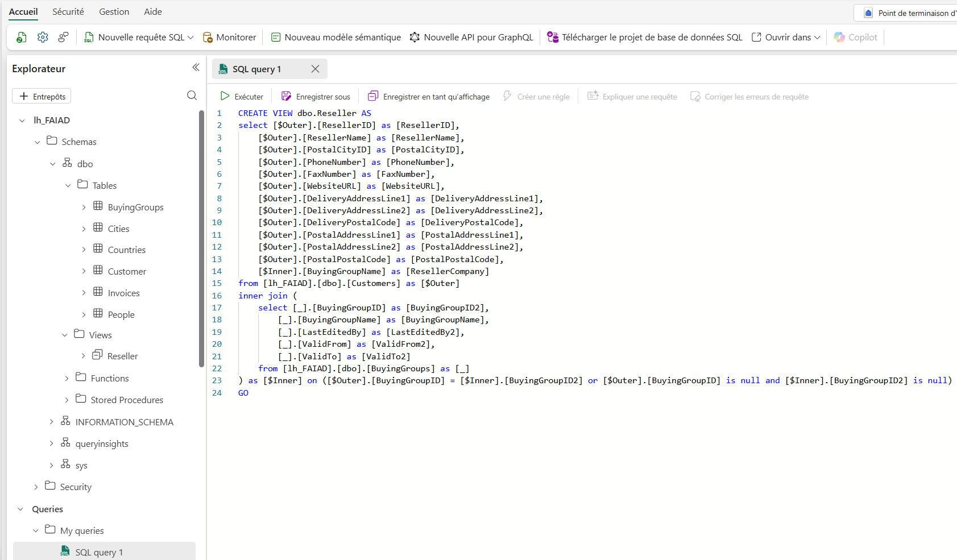Run the query with Exécuter
This screenshot has width=957, height=560.
point(242,97)
